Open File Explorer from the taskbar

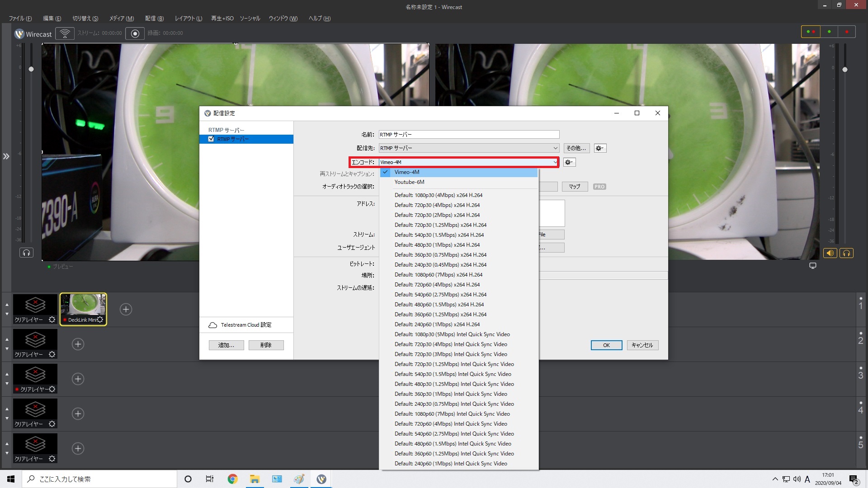tap(255, 479)
